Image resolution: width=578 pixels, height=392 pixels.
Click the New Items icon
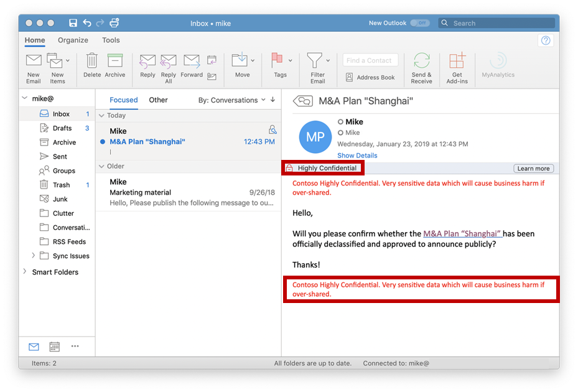[55, 61]
